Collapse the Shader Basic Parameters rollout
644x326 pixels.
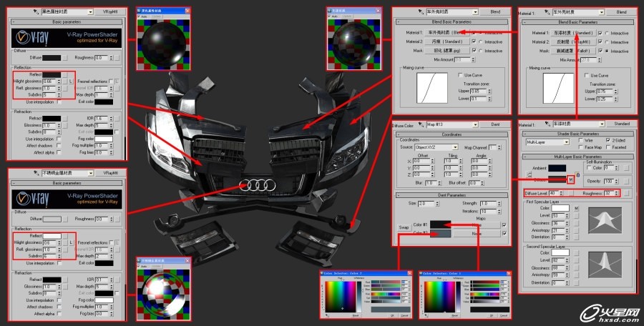pyautogui.click(x=578, y=134)
